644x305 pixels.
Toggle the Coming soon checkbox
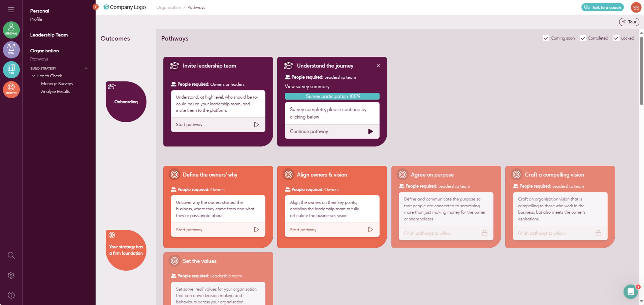(x=546, y=38)
